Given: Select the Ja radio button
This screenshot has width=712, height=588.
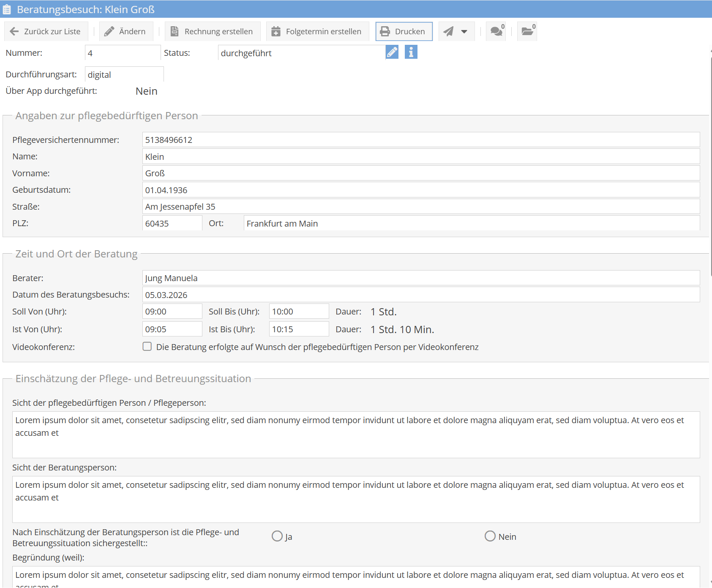Looking at the screenshot, I should [277, 536].
